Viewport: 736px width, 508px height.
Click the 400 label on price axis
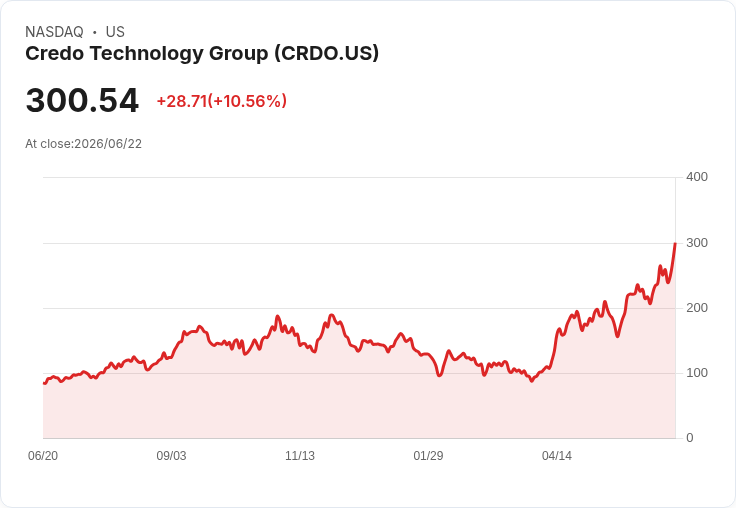[x=697, y=177]
